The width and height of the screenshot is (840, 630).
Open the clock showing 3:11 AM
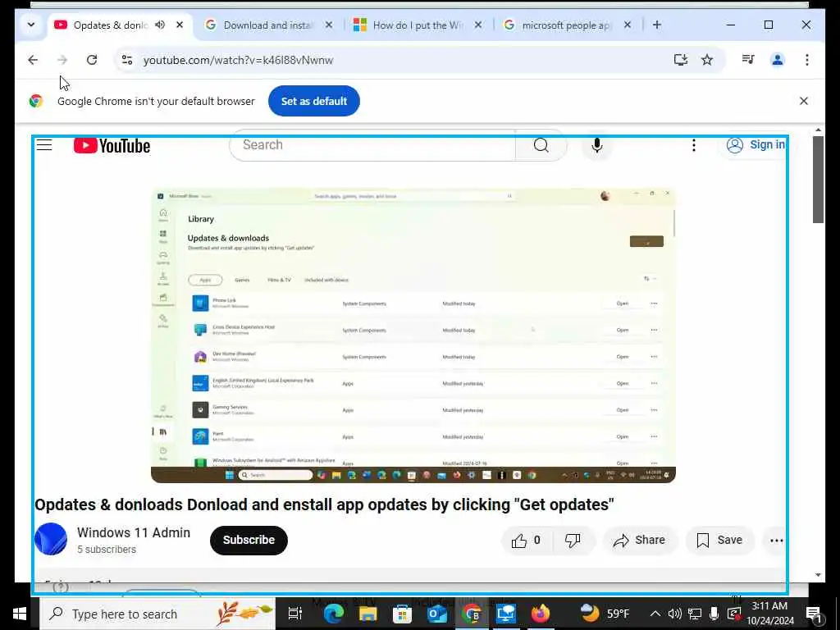(x=769, y=614)
